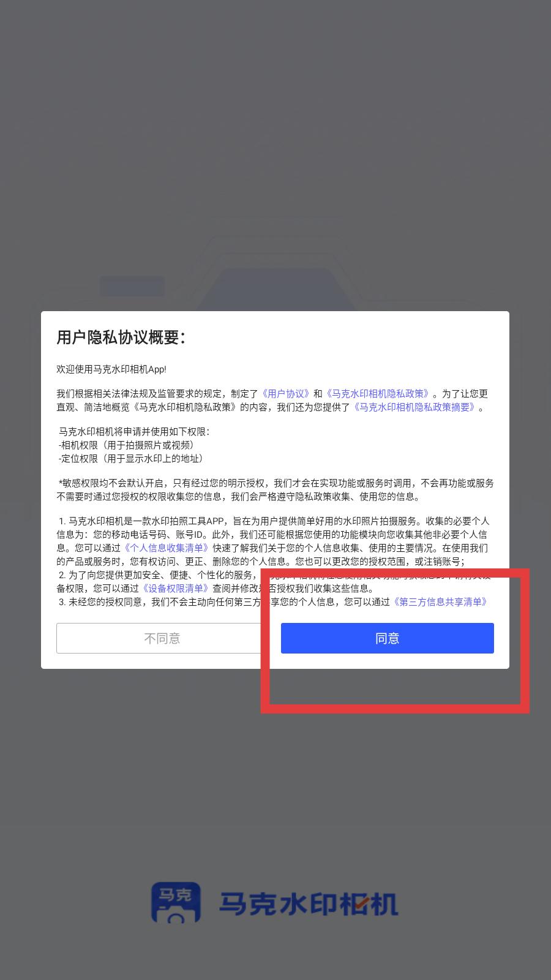Open the 《马克水印相机隐私政策》 privacy policy link

378,394
